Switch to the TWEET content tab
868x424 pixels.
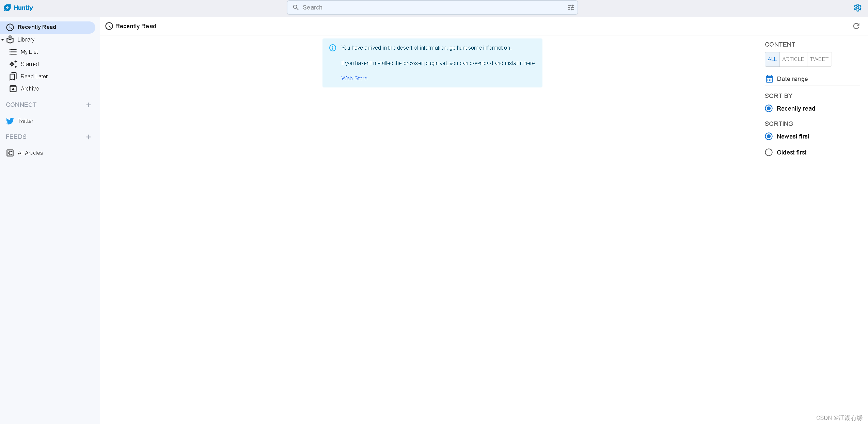819,59
